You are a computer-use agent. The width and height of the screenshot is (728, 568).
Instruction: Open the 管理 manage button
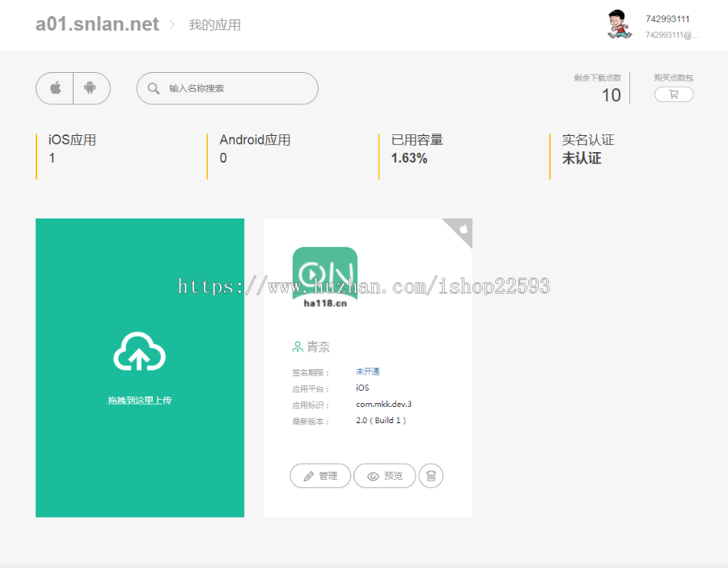coord(320,476)
